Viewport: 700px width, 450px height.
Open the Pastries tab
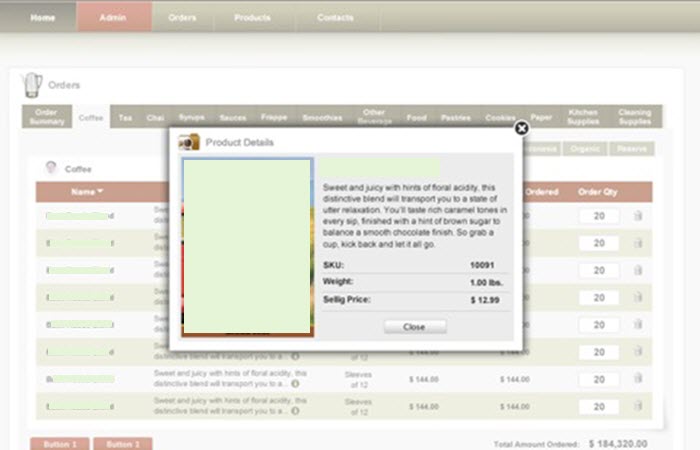tap(456, 117)
